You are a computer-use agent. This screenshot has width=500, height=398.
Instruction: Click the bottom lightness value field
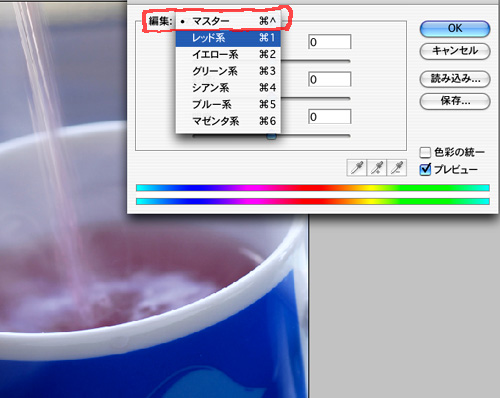point(330,117)
